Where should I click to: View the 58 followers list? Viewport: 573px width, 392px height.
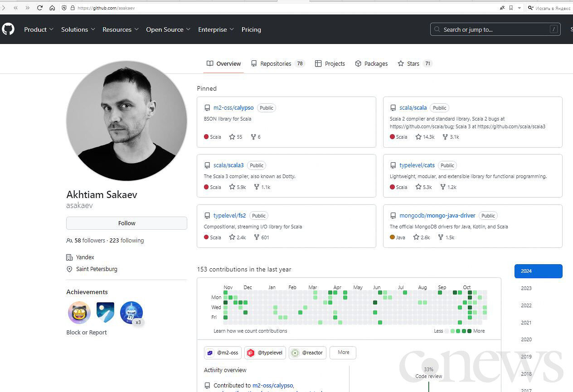90,241
